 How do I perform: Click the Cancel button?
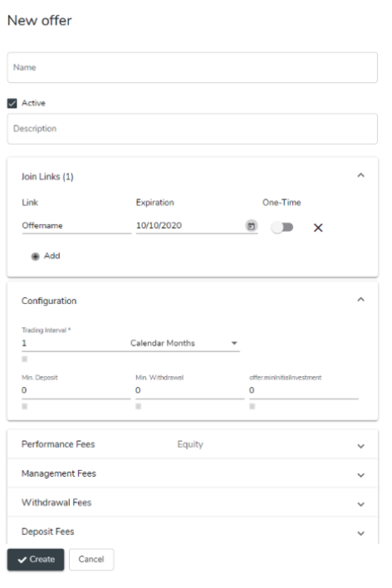tap(91, 559)
